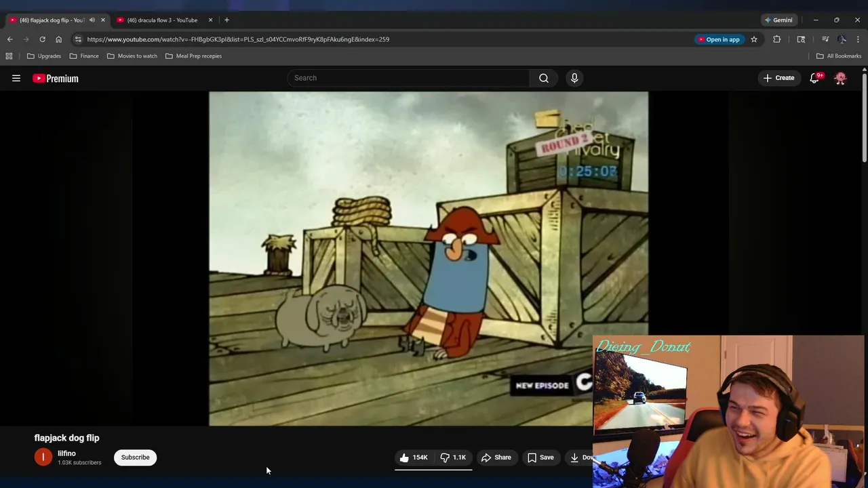Image resolution: width=868 pixels, height=488 pixels.
Task: Select the flapjack dog flip browser tab
Action: click(x=51, y=20)
